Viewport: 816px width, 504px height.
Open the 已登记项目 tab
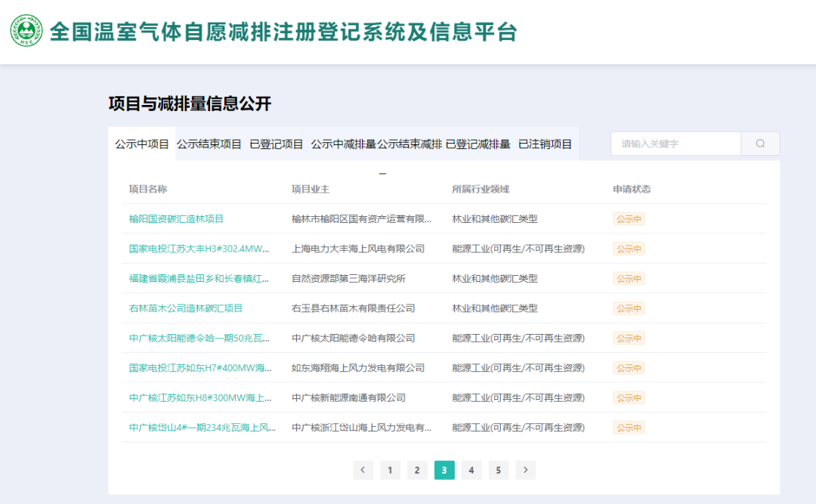[x=277, y=144]
